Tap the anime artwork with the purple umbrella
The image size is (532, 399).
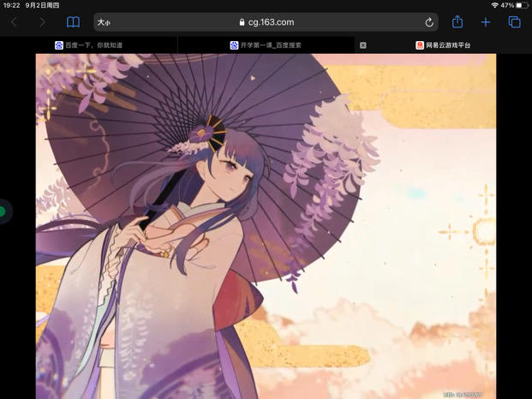[x=266, y=226]
